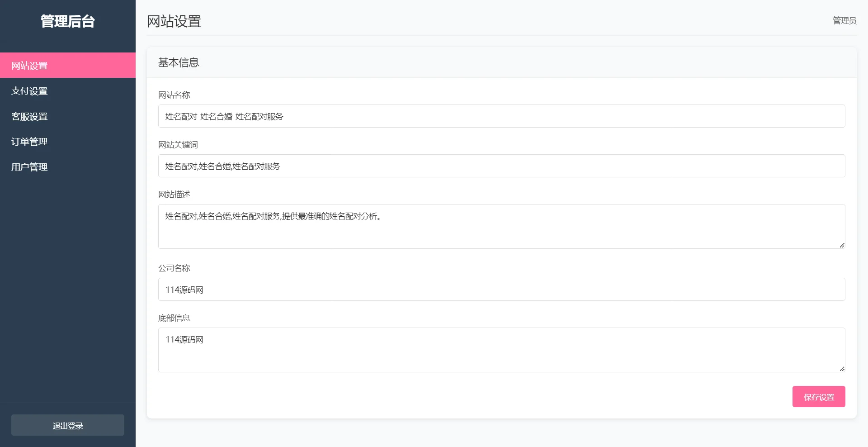Click the 管理后台 sidebar title

pos(68,21)
